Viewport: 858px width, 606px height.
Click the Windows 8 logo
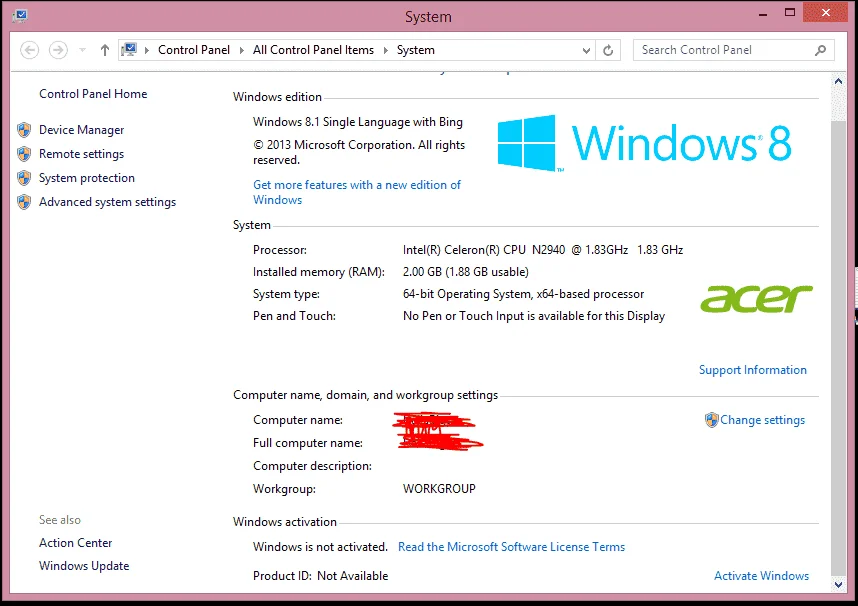pyautogui.click(x=644, y=143)
